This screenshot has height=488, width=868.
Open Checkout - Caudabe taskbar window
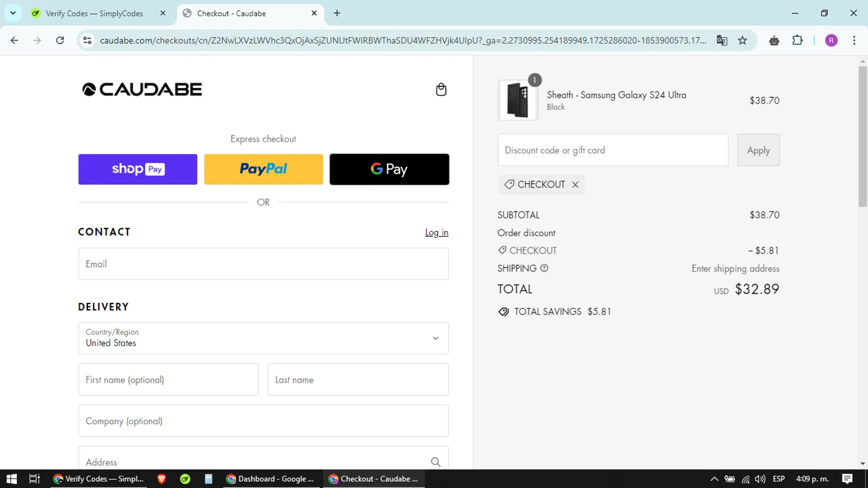[x=374, y=479]
